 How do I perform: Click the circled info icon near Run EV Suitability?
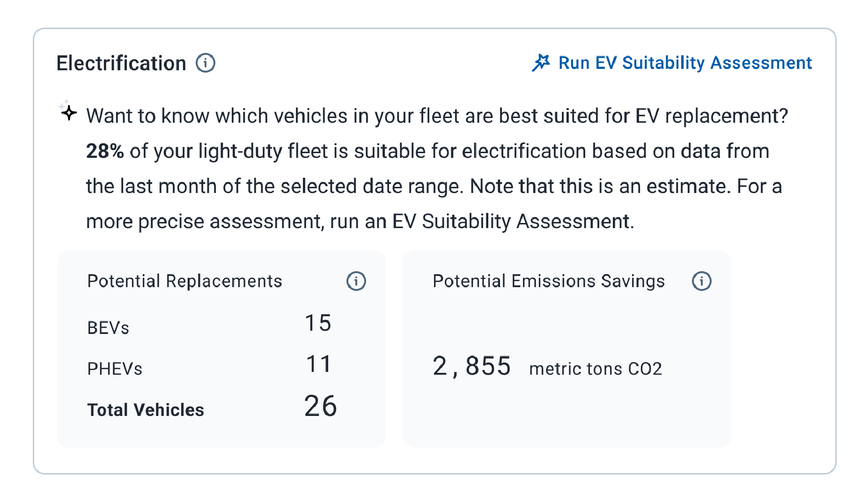pos(206,62)
